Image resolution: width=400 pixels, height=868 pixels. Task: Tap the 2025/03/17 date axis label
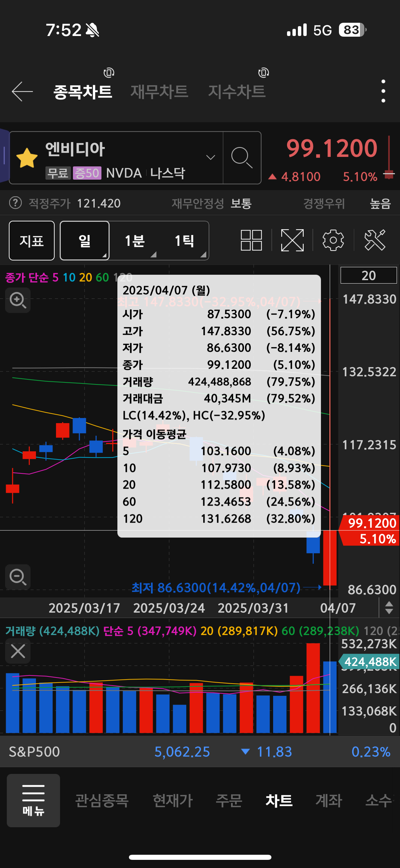click(84, 608)
